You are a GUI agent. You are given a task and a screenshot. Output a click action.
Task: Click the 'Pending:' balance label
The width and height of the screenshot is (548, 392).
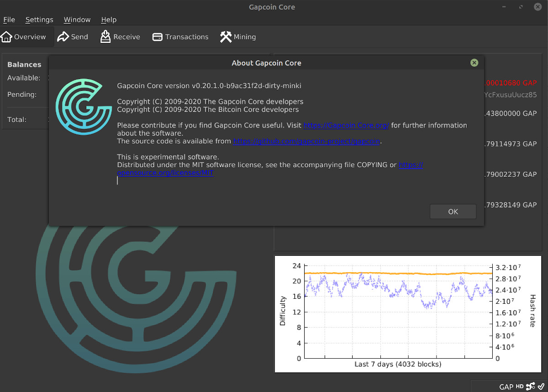point(22,95)
